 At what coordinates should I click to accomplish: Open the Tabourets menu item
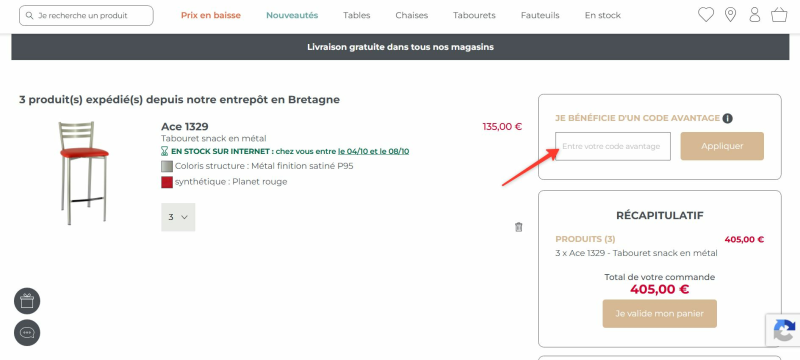click(474, 15)
